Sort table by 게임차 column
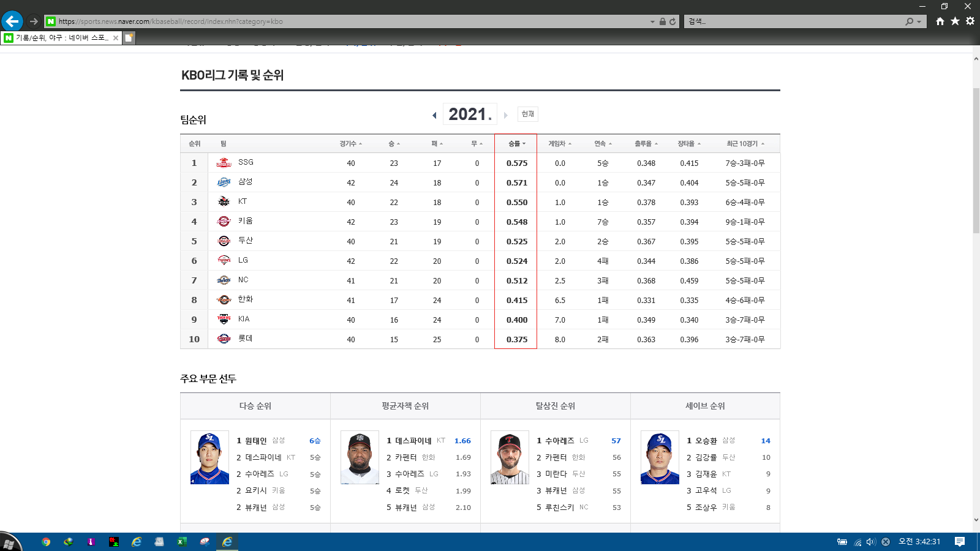The width and height of the screenshot is (980, 551). (x=560, y=144)
